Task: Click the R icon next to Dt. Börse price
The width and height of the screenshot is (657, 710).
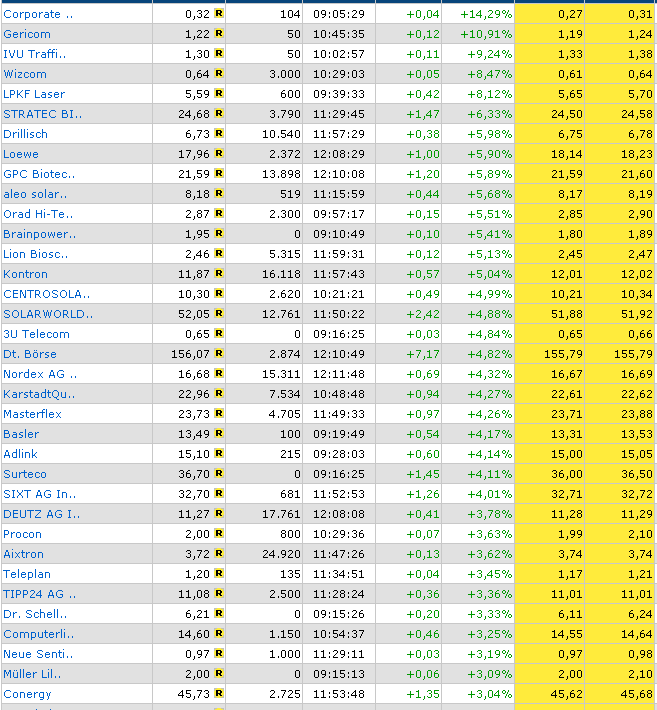Action: click(219, 354)
